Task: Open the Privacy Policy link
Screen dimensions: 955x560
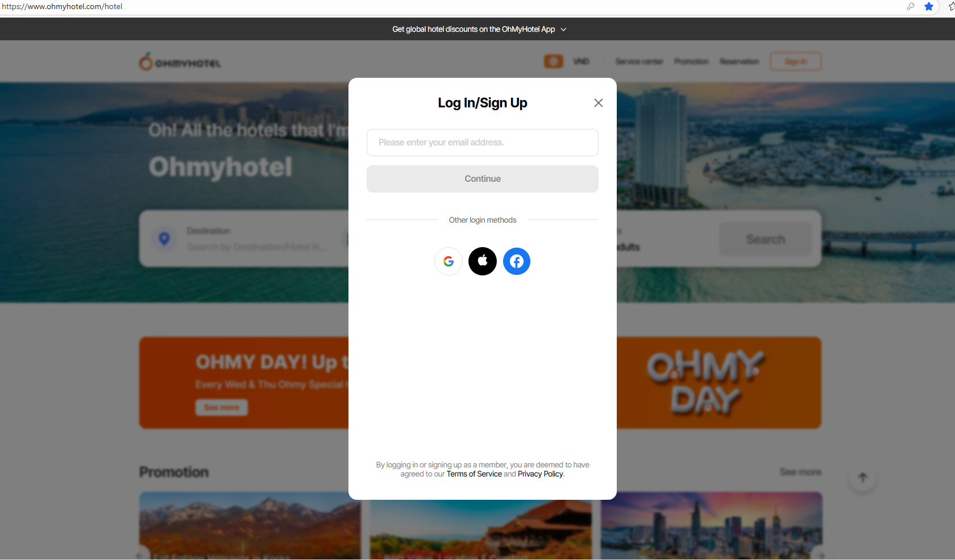Action: [x=540, y=474]
